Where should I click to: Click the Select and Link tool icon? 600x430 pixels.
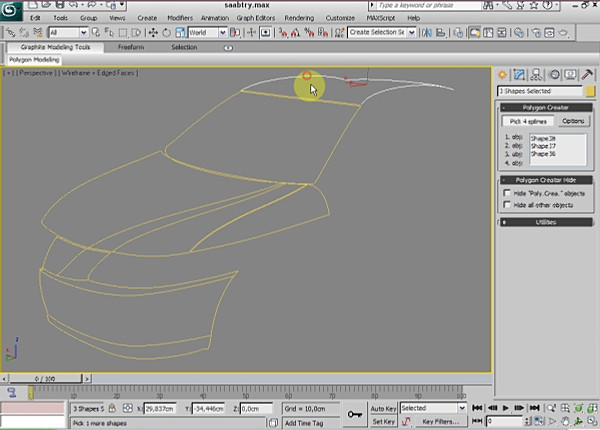[x=10, y=33]
